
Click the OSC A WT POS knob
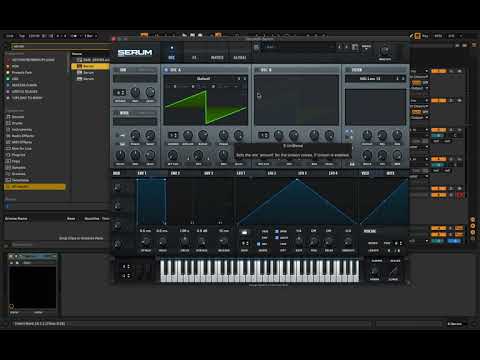coord(173,155)
